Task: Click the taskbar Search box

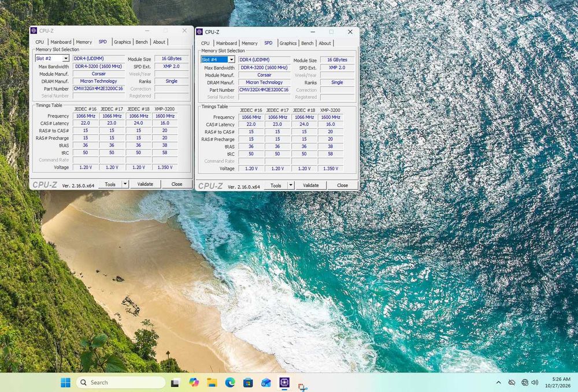Action: pos(121,382)
